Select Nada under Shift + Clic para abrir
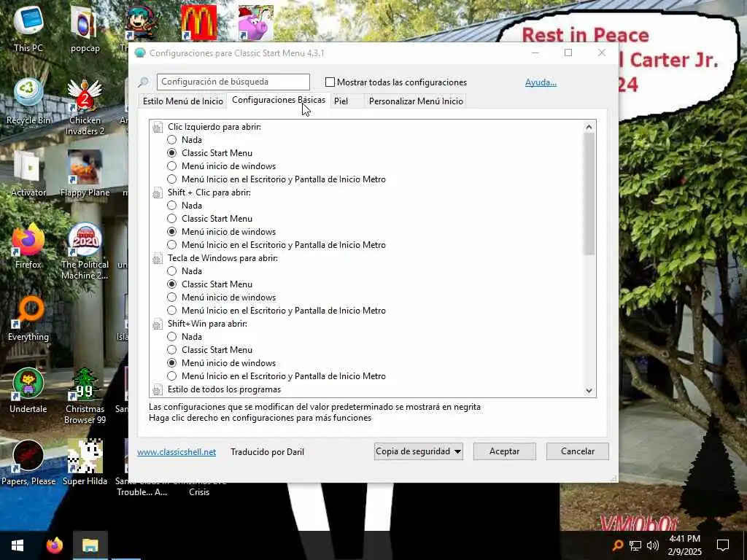The width and height of the screenshot is (747, 560). pyautogui.click(x=172, y=206)
